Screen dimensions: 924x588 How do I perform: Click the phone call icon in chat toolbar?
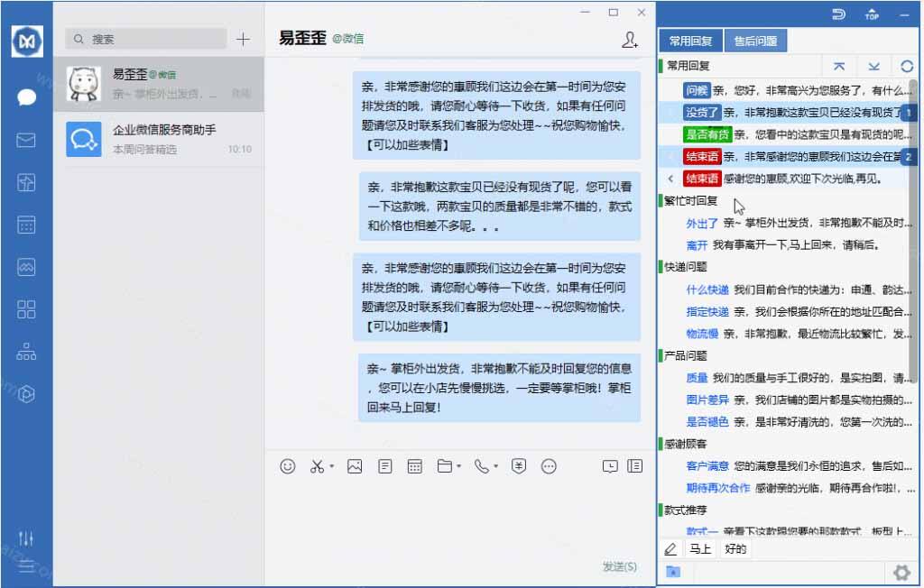point(482,466)
